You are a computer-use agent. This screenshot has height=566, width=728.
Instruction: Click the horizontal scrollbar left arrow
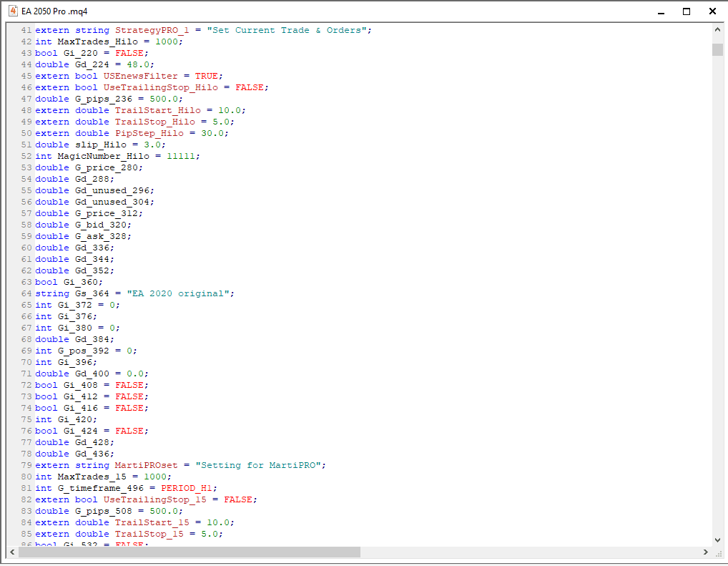click(x=12, y=552)
